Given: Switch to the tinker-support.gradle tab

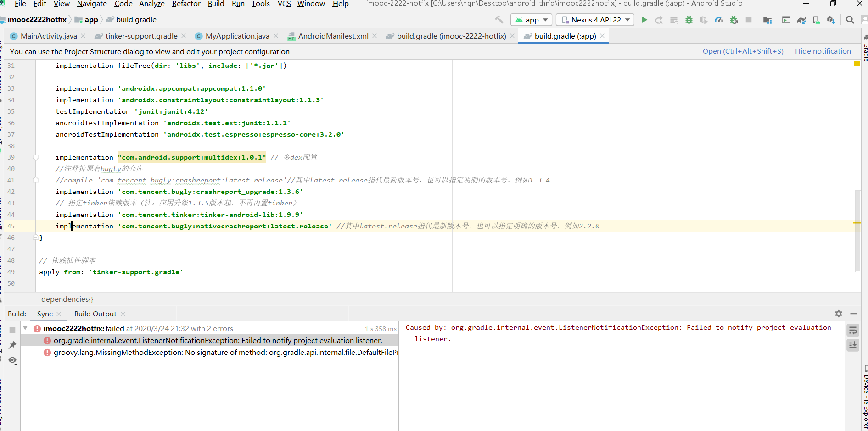Looking at the screenshot, I should 141,36.
